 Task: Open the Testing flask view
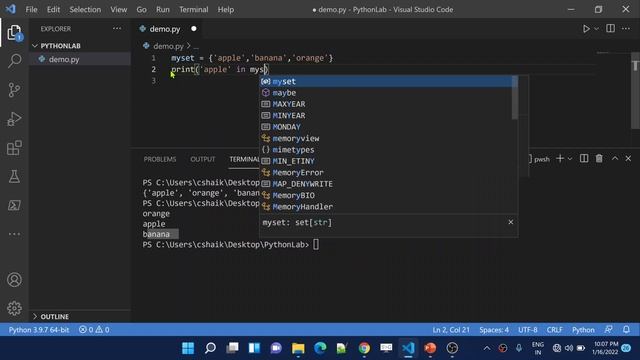[14, 176]
